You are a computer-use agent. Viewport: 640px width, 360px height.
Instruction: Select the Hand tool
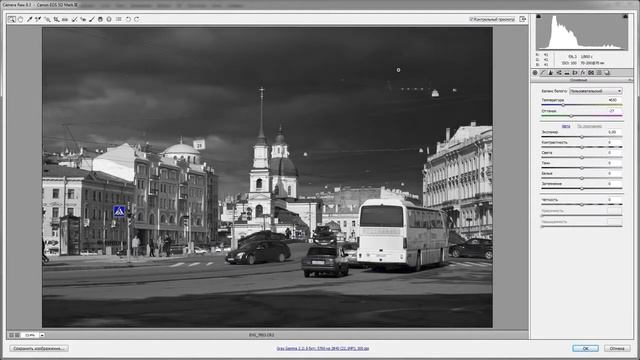(x=20, y=19)
